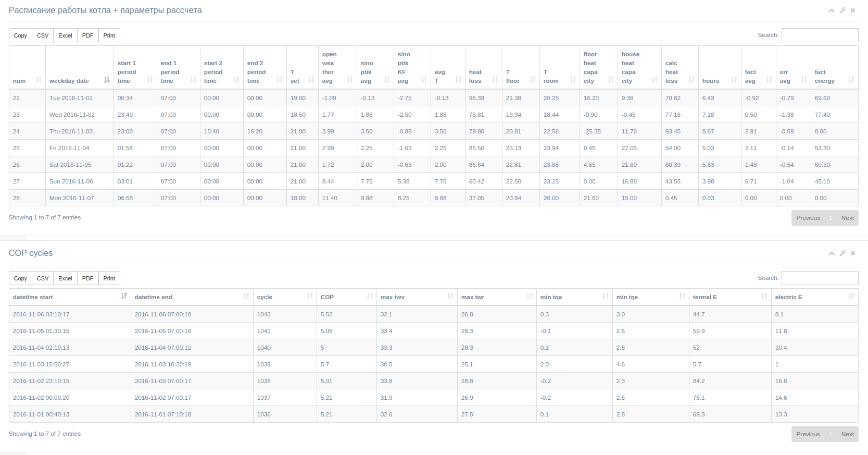Sort top table by num column icon
This screenshot has width=868, height=455.
[39, 80]
